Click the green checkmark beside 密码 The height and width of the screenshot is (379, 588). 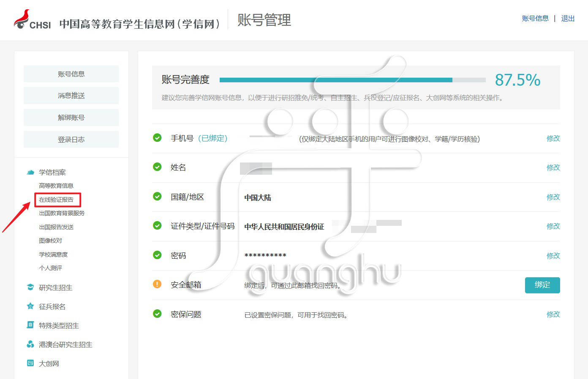pyautogui.click(x=157, y=255)
